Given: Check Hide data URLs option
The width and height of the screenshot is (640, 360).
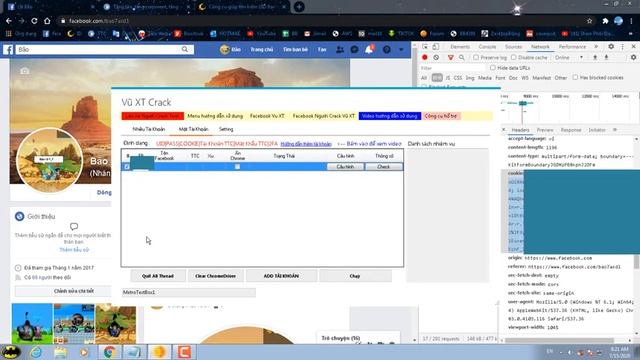Looking at the screenshot, I should pyautogui.click(x=493, y=68).
